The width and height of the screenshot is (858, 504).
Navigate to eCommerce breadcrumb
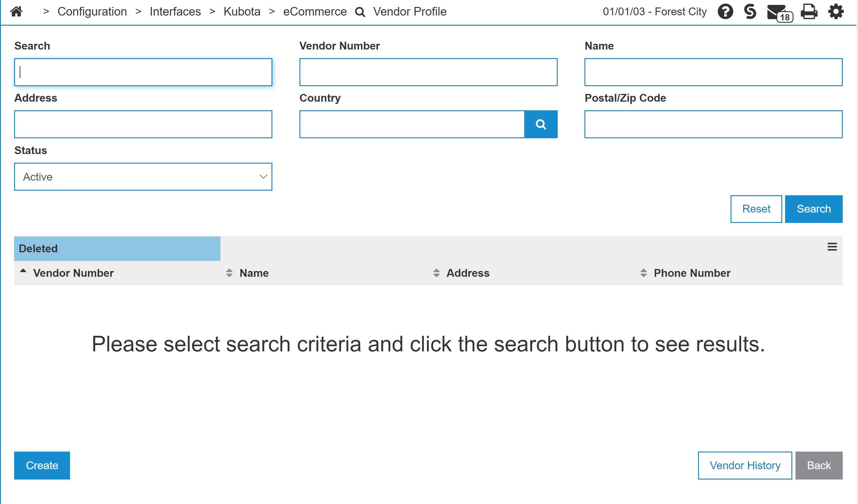pyautogui.click(x=315, y=12)
